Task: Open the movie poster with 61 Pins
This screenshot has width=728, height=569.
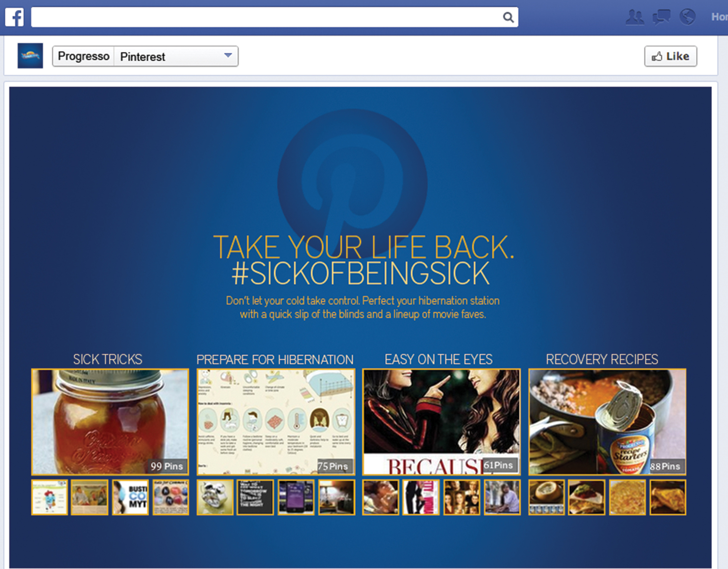Action: point(441,422)
